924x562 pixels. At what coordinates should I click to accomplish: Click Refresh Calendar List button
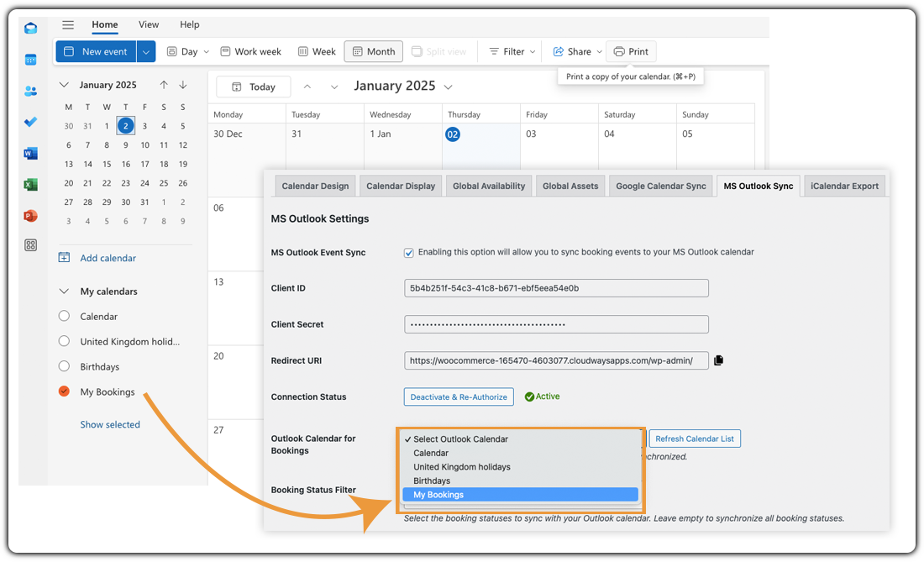point(694,439)
